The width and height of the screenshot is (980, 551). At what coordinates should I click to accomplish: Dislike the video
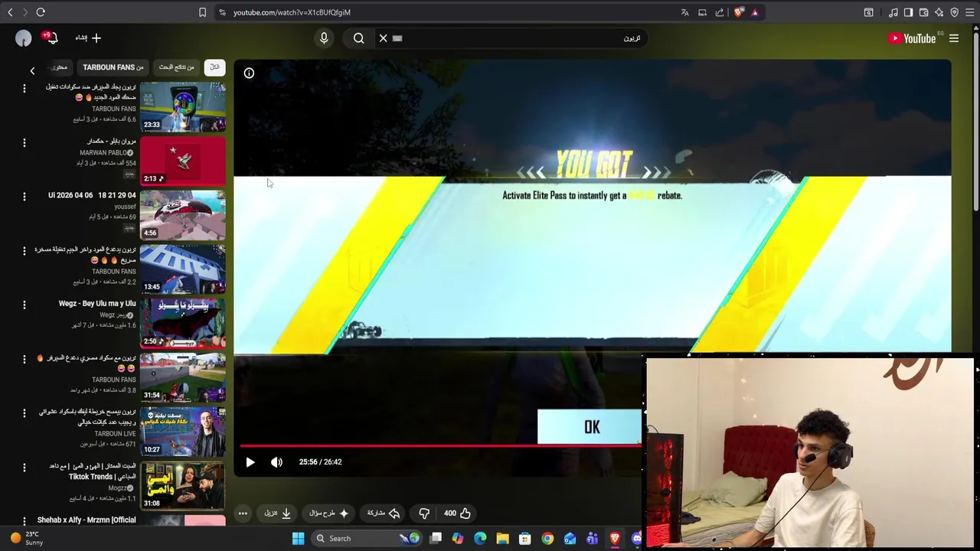(x=424, y=514)
